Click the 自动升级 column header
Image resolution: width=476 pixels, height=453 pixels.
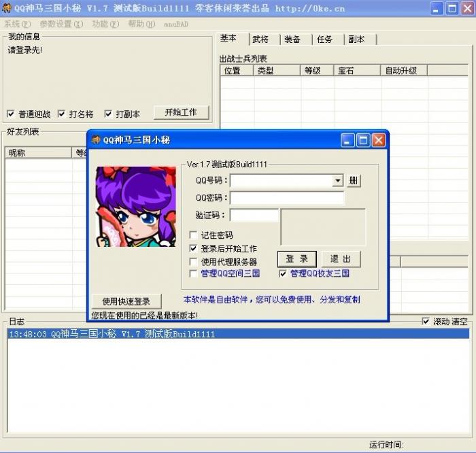[404, 71]
